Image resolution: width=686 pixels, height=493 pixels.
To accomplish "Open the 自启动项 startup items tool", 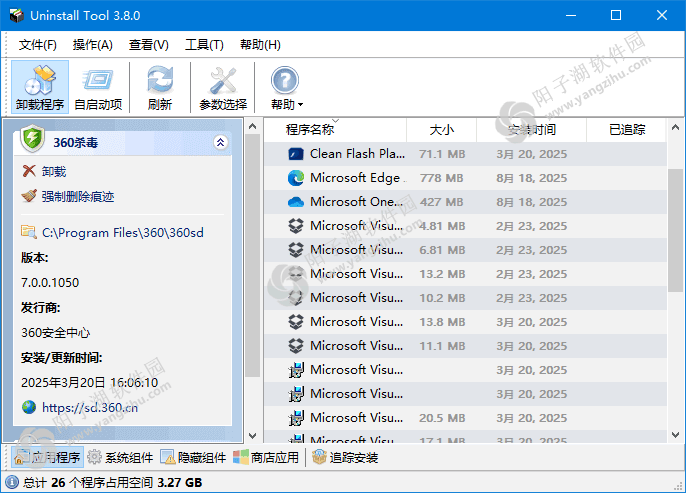I will pyautogui.click(x=98, y=87).
